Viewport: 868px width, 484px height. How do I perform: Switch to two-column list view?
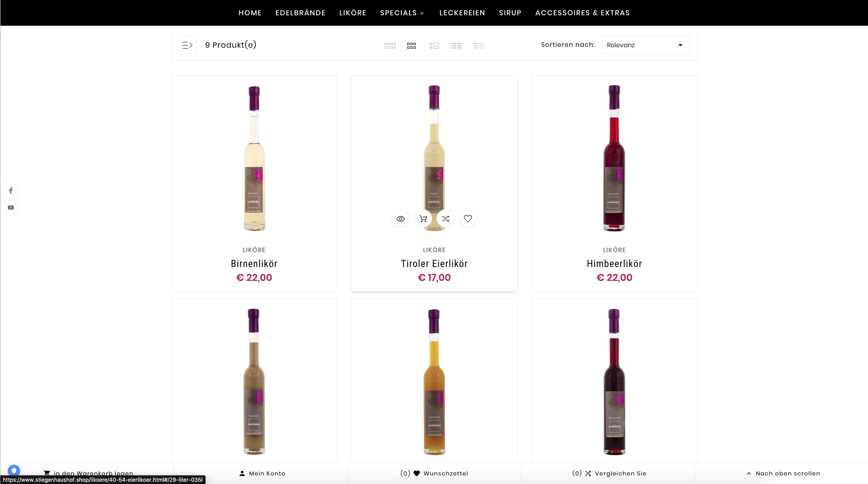pyautogui.click(x=434, y=45)
